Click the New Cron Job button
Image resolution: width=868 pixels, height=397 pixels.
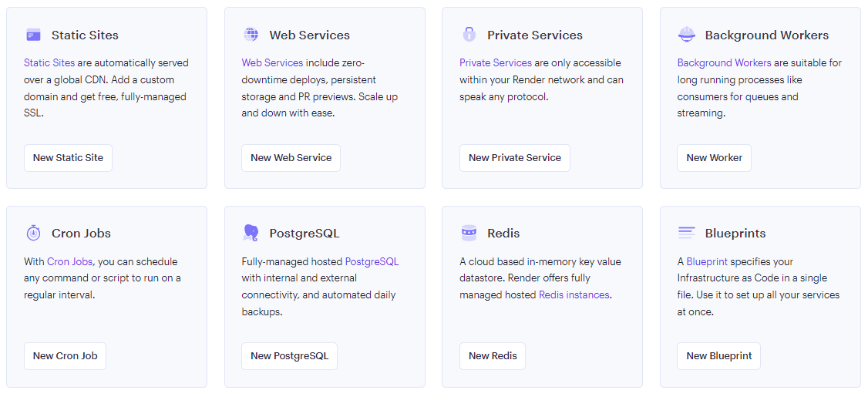click(66, 356)
